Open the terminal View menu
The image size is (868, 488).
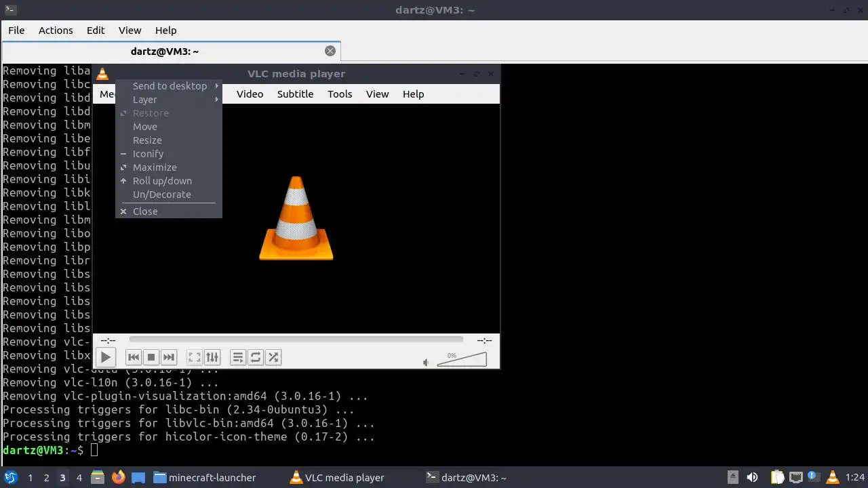click(130, 30)
